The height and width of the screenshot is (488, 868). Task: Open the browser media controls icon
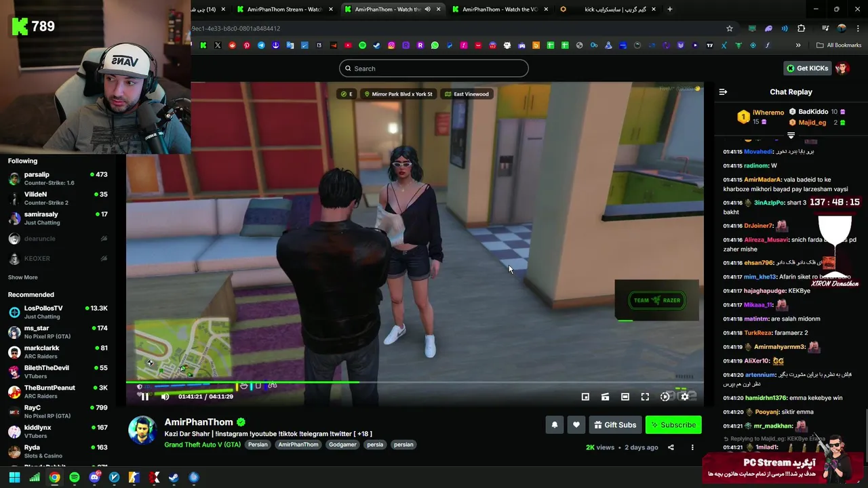(825, 28)
